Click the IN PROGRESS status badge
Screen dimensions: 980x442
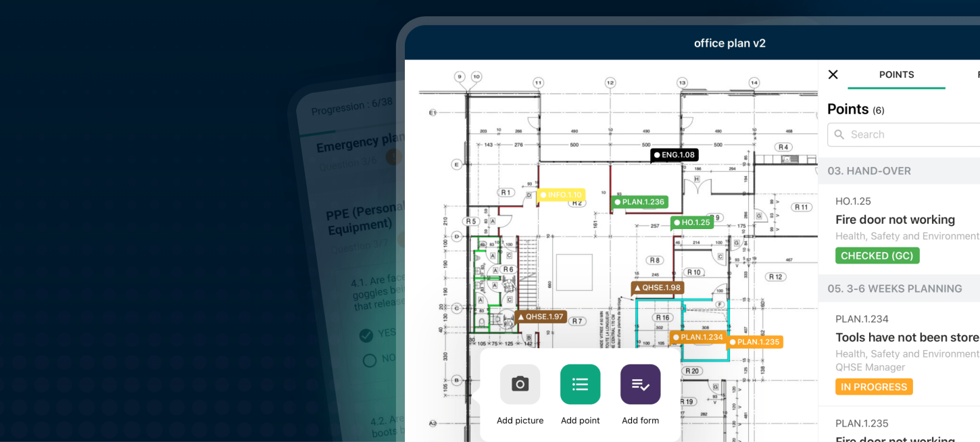coord(874,387)
